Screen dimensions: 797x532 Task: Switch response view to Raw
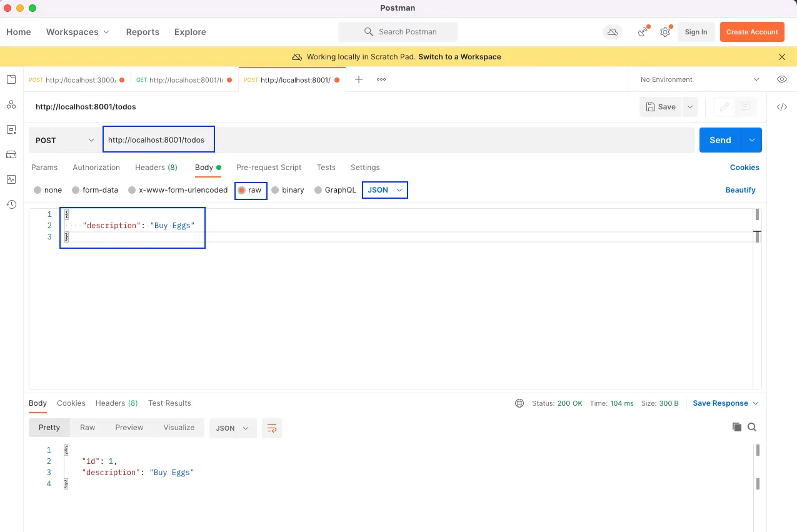(88, 428)
